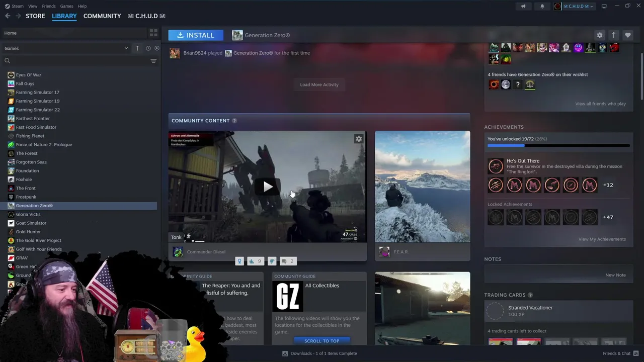Click the library search magnifier icon
Viewport: 644px width, 362px height.
7,61
